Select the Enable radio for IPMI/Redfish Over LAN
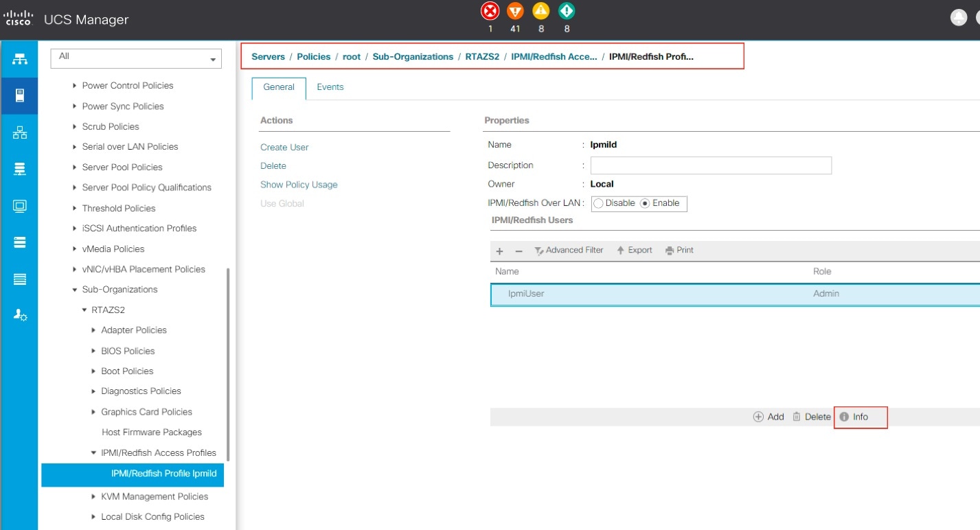 [645, 204]
